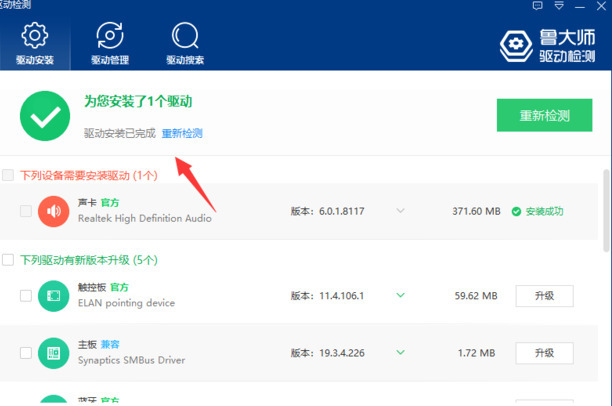
Task: Click the 官方 tag beside 触控板
Action: point(119,287)
